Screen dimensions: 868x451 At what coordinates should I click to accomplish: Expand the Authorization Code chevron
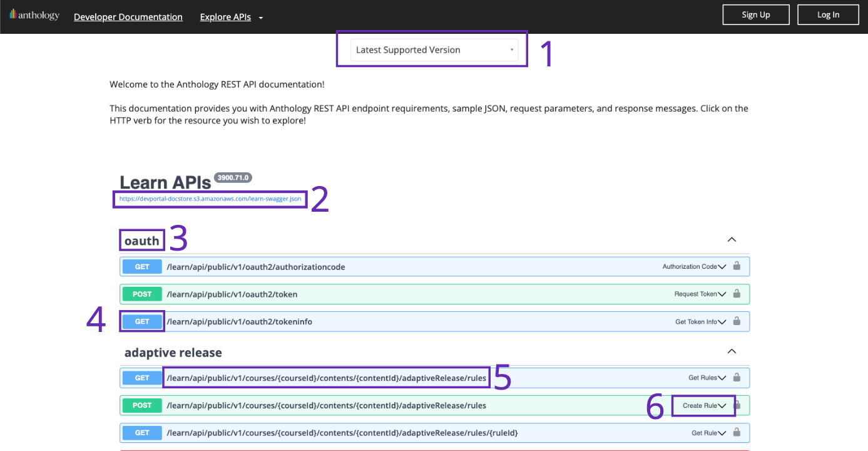[x=722, y=267]
